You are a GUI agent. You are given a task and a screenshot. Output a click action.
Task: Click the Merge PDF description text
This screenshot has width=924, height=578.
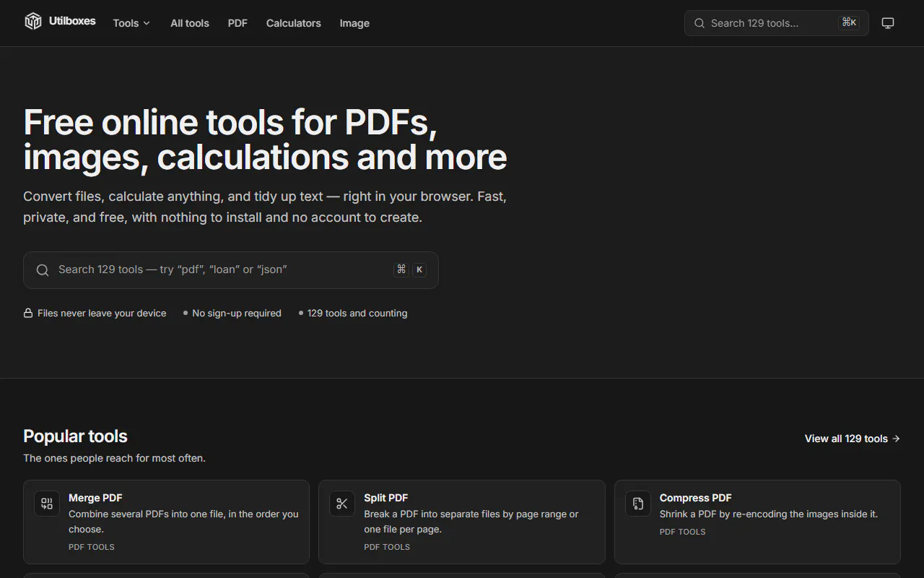click(x=183, y=522)
